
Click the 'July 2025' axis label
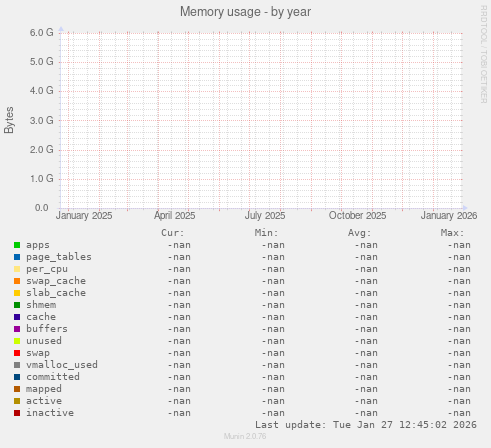click(265, 216)
